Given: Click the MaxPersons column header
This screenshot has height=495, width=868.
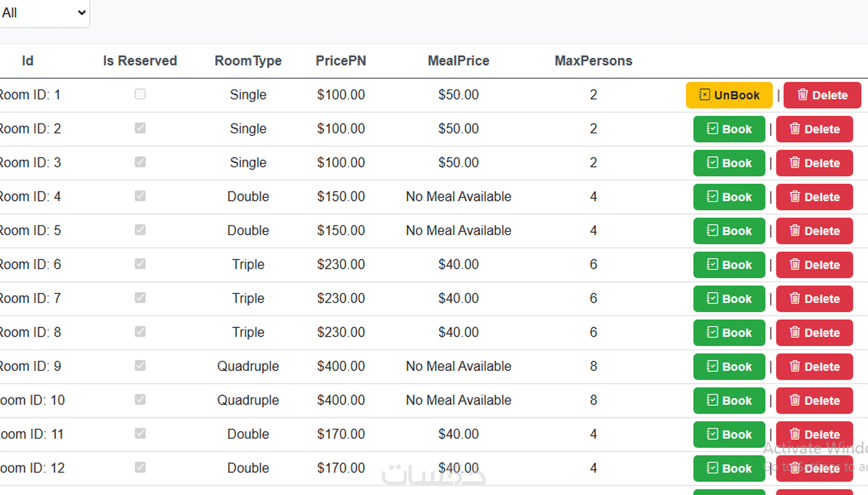Looking at the screenshot, I should (x=593, y=61).
